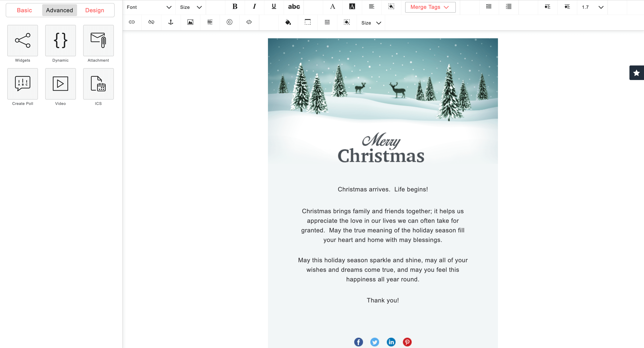
Task: Open the second-row Size dropdown
Action: click(371, 23)
